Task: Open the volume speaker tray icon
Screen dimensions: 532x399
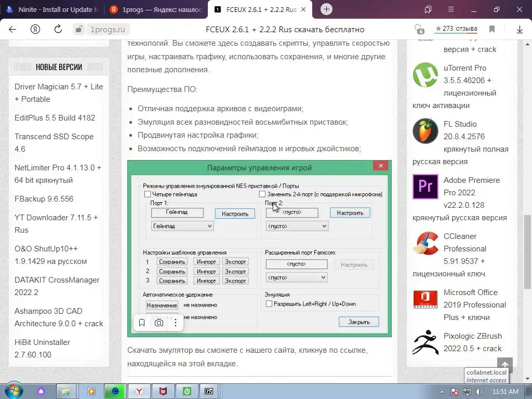Action: [x=479, y=392]
